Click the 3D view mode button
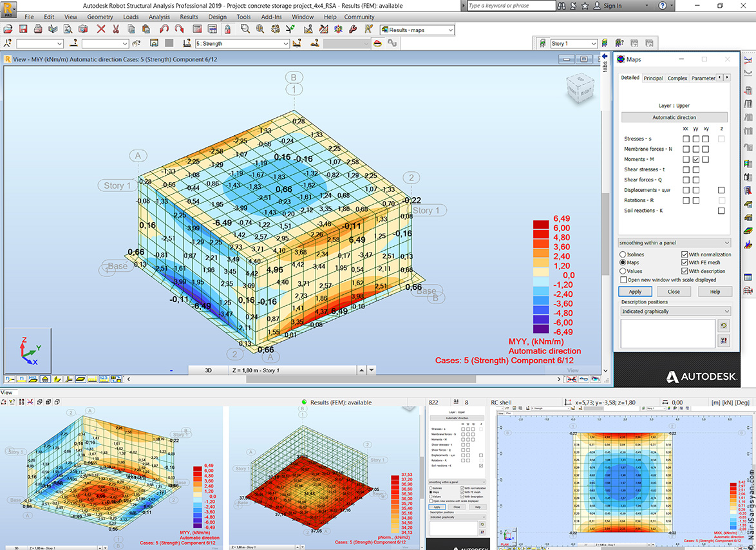The height and width of the screenshot is (550, 756). 208,370
